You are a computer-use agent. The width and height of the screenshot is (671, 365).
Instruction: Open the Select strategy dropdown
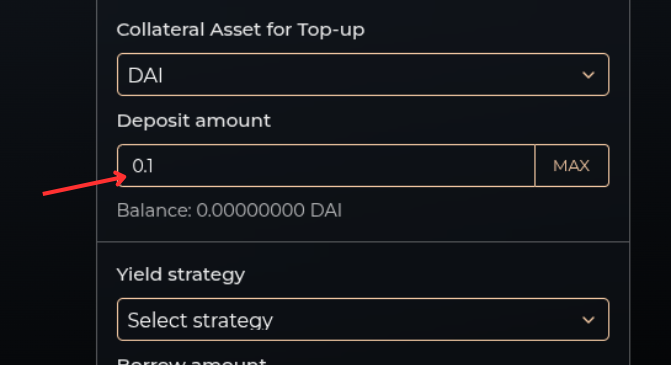pos(363,320)
